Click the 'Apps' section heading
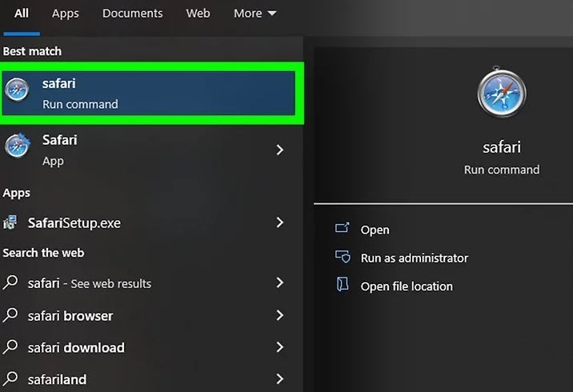 click(x=17, y=193)
